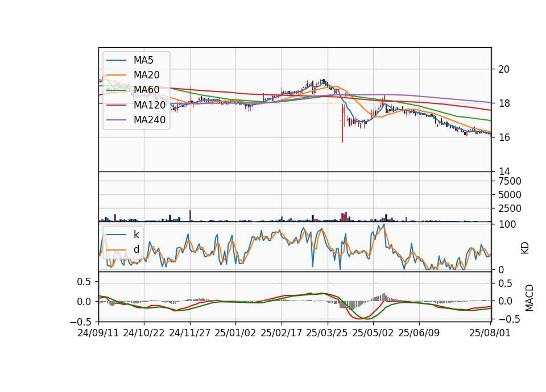Click the KD axis value 100

click(x=507, y=224)
